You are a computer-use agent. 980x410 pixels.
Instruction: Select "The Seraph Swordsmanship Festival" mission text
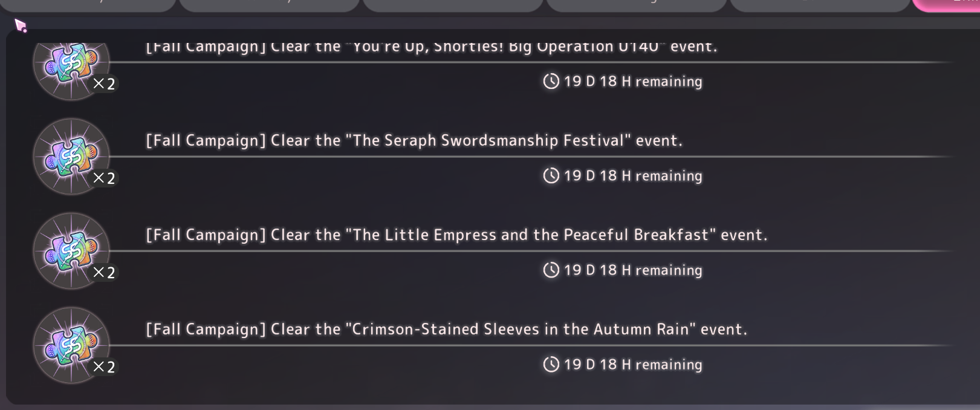[x=414, y=140]
